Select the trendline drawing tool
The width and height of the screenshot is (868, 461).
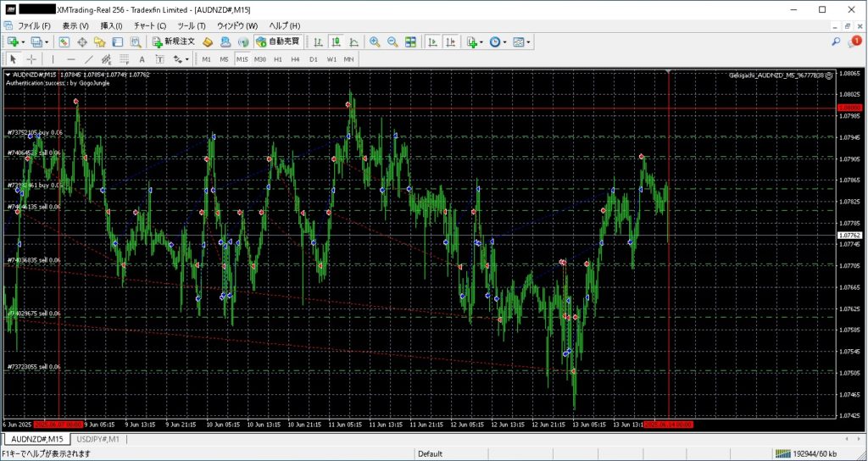[88, 59]
